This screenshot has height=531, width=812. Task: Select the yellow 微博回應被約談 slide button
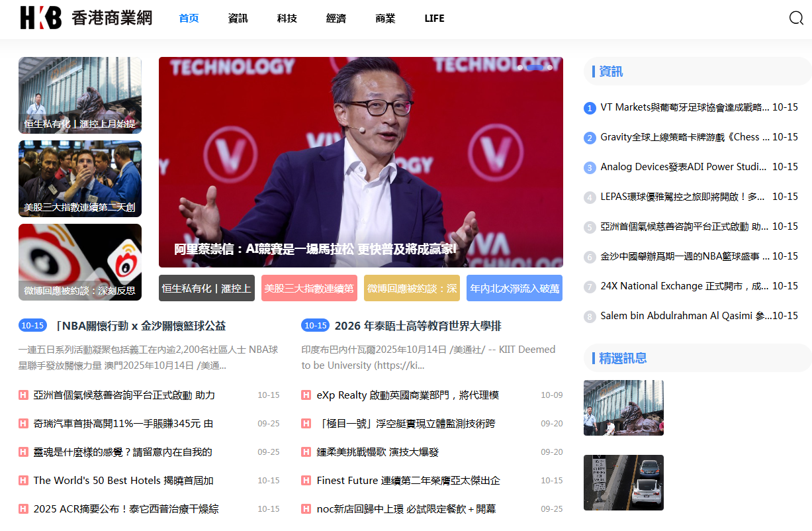point(412,289)
